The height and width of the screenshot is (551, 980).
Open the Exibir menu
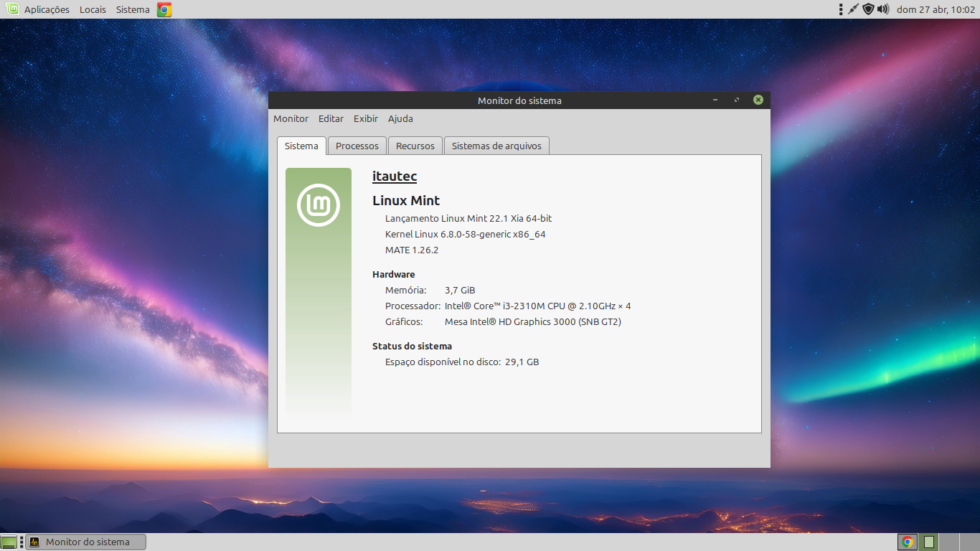366,118
